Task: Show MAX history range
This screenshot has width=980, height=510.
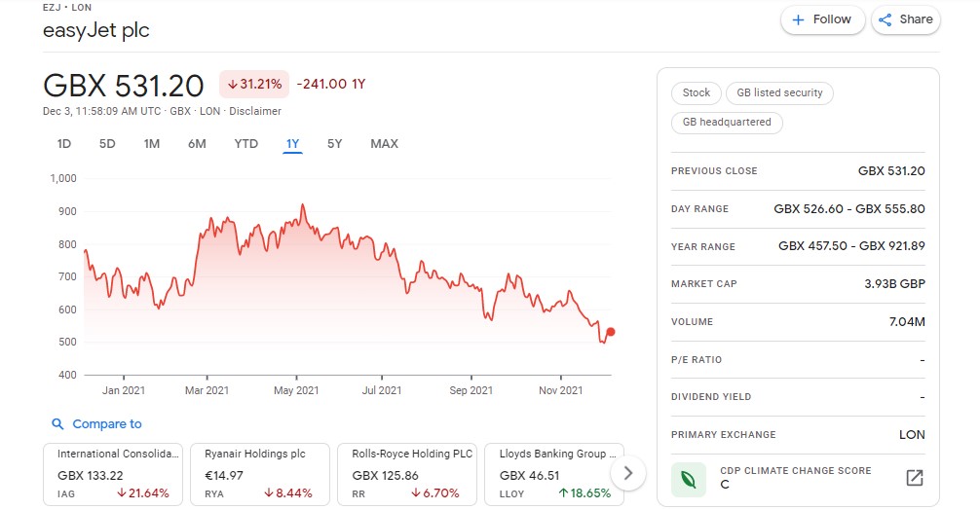Action: [384, 144]
